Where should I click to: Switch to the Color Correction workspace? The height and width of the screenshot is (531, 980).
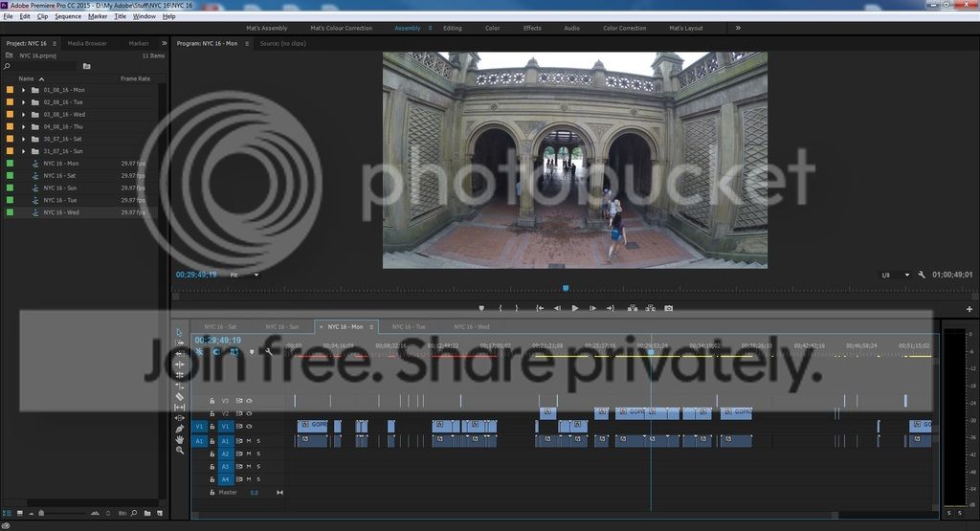point(625,28)
